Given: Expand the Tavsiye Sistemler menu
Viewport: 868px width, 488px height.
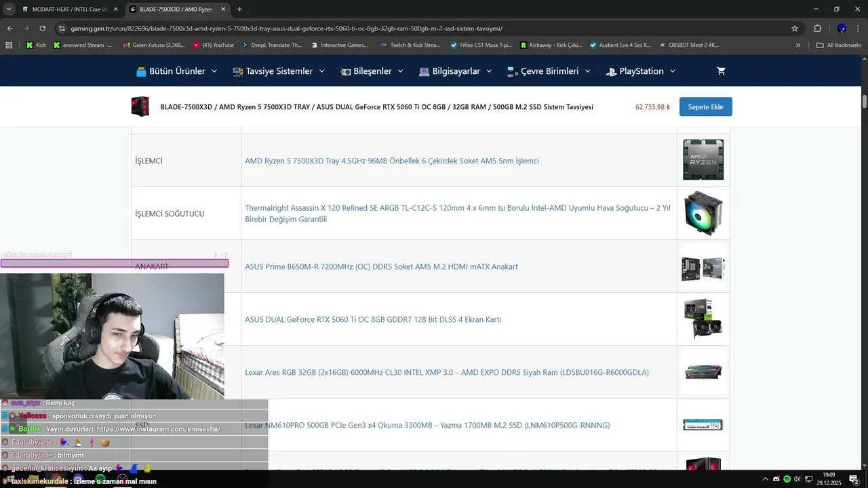Looking at the screenshot, I should (279, 71).
